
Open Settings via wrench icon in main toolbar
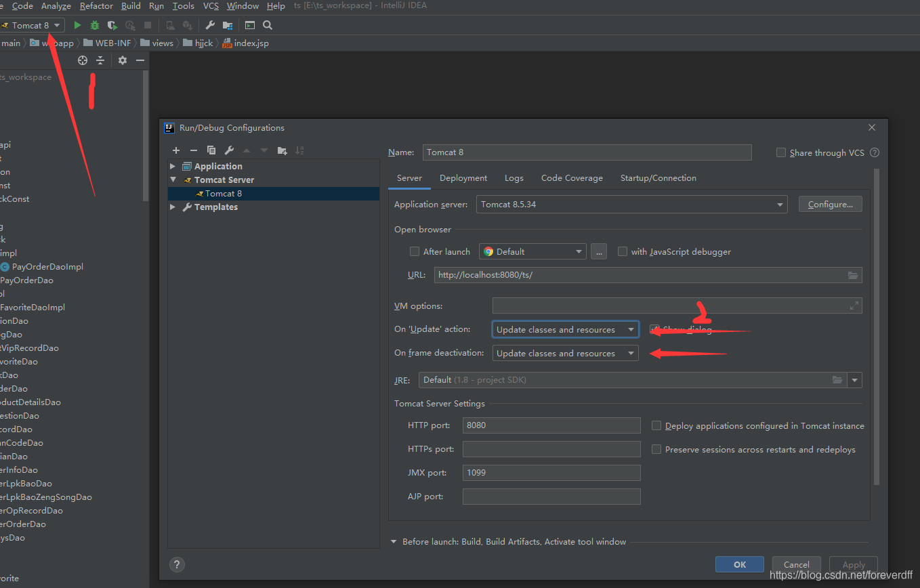(210, 25)
